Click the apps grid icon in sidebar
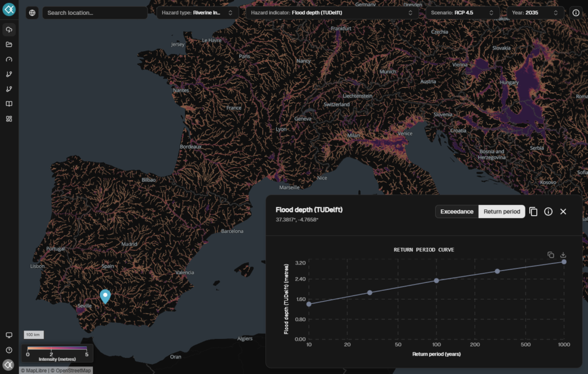The height and width of the screenshot is (374, 588). pyautogui.click(x=8, y=118)
